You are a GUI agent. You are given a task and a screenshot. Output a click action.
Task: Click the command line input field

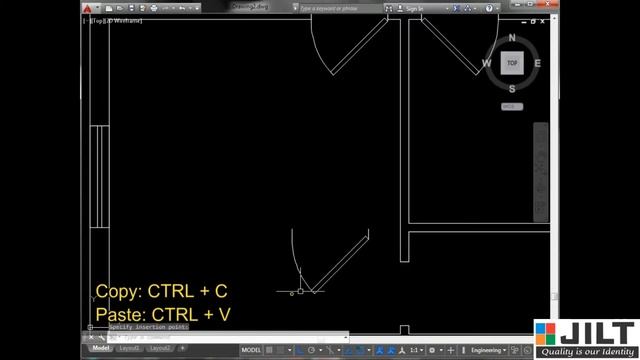pyautogui.click(x=227, y=338)
